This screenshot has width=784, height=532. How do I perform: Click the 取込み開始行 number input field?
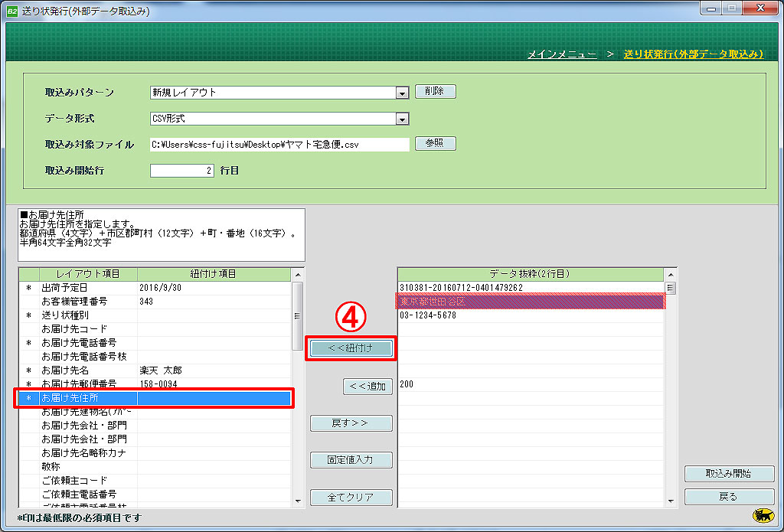click(182, 171)
